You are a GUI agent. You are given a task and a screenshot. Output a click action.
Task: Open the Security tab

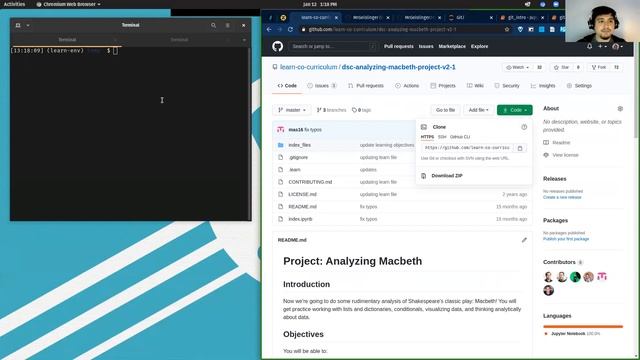pyautogui.click(x=507, y=86)
